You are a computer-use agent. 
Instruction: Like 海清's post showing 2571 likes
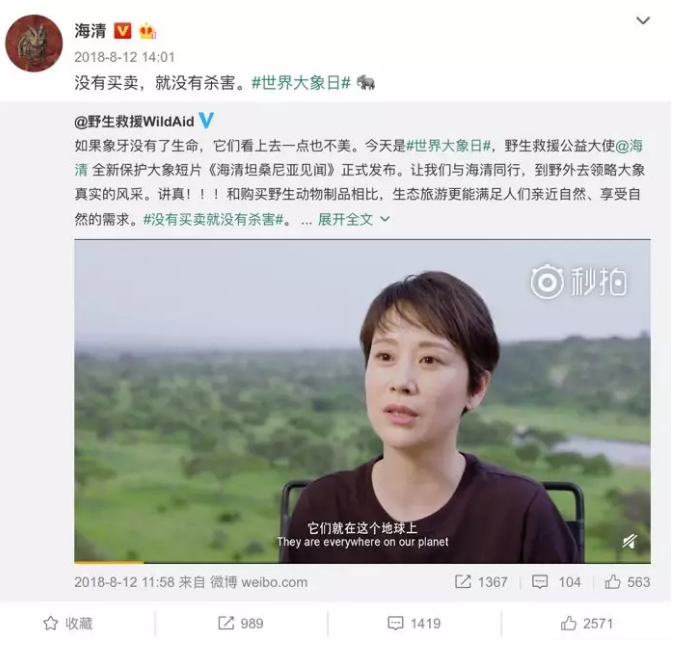(x=587, y=623)
